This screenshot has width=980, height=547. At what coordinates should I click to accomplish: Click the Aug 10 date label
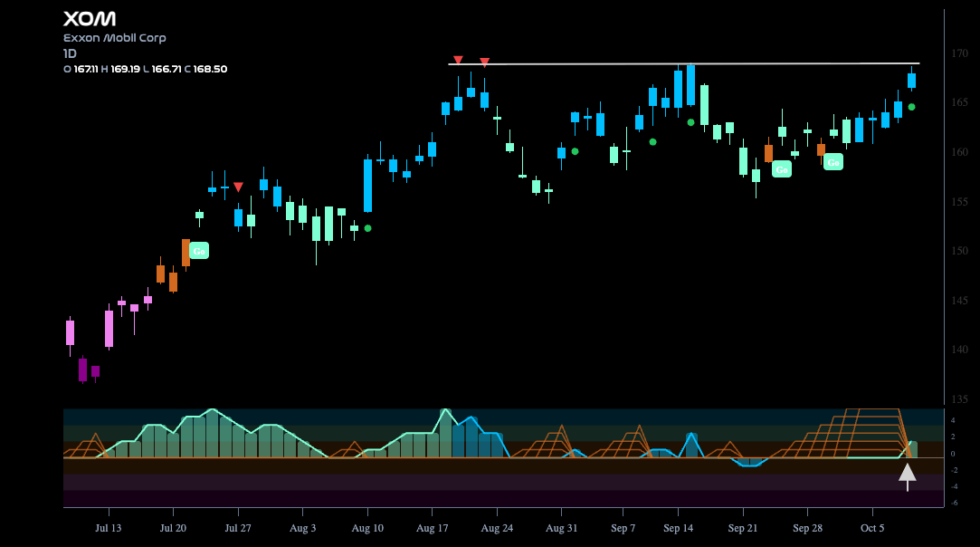367,528
